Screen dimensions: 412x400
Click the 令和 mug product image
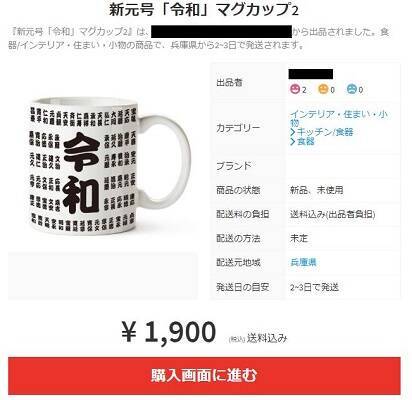[110, 165]
